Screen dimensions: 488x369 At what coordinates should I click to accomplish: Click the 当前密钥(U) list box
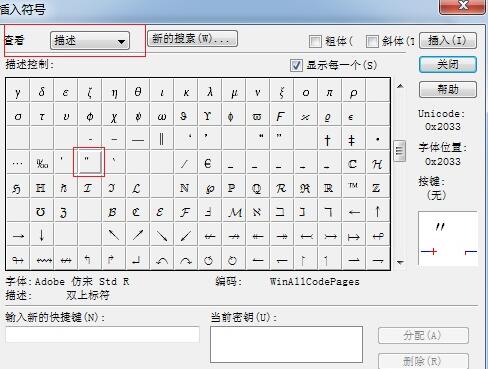pyautogui.click(x=286, y=344)
